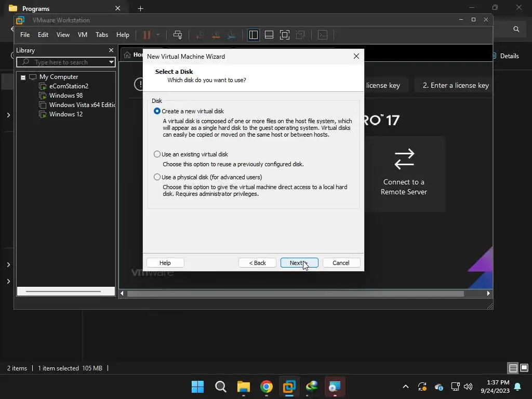532x399 pixels.
Task: Click Connect to a Remote Server tile
Action: tap(404, 173)
